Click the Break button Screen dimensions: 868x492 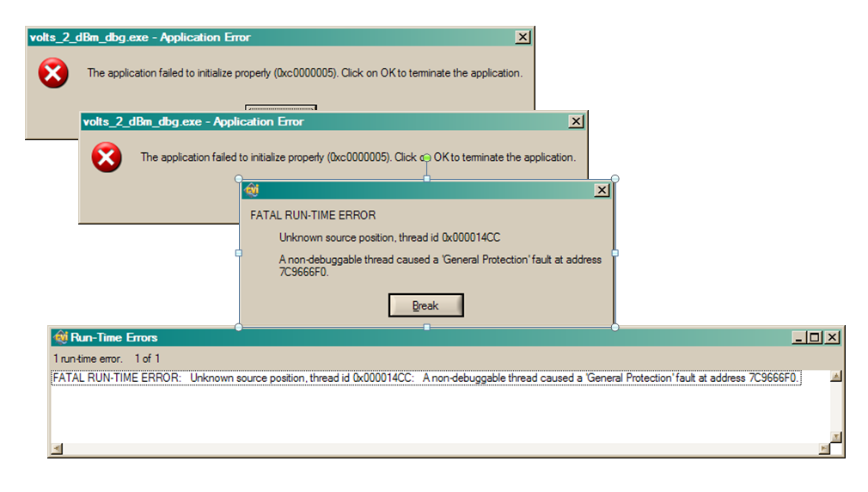[x=425, y=305]
